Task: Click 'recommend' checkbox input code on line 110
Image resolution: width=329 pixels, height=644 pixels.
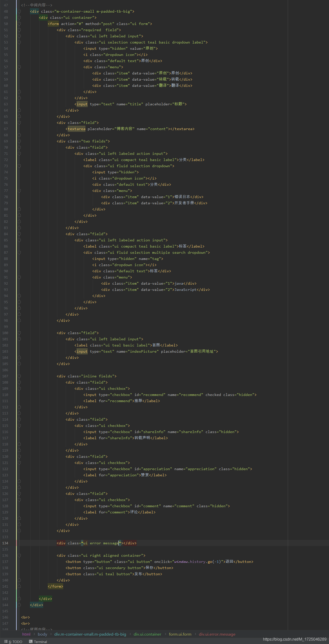Action: tap(170, 395)
